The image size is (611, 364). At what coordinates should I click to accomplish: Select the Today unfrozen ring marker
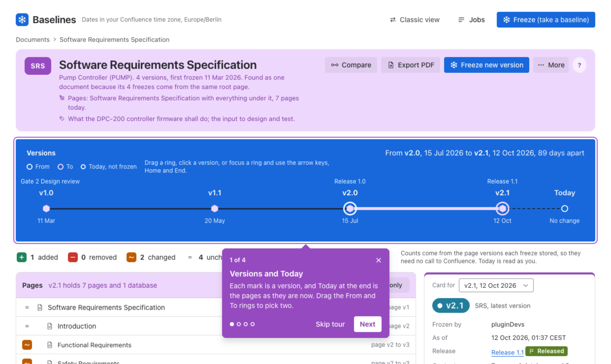coord(564,209)
